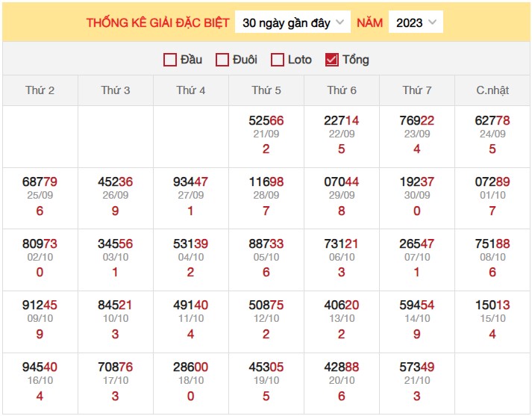
Task: Select result 15013 dated 15/10
Action: coord(492,305)
